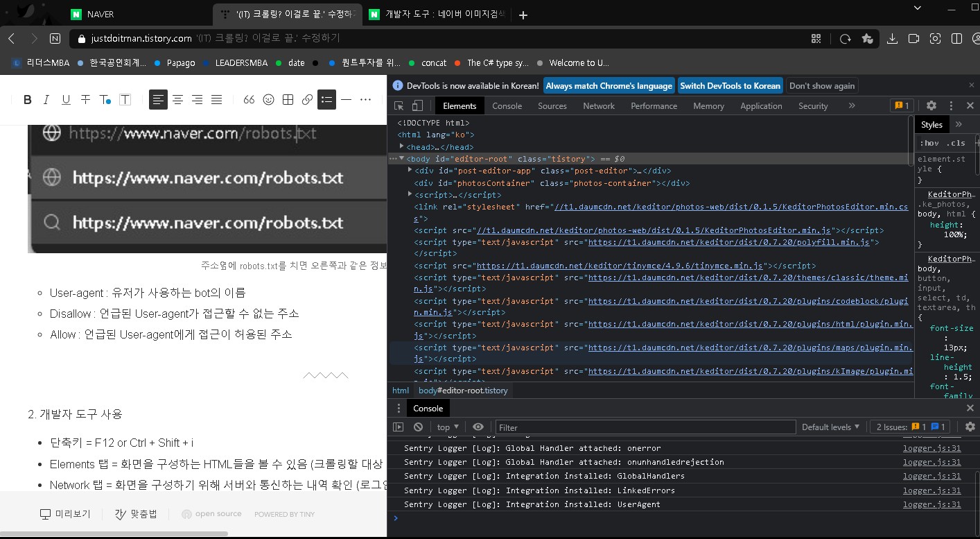The image size is (980, 539).
Task: Insert a horizontal divider line
Action: [346, 100]
